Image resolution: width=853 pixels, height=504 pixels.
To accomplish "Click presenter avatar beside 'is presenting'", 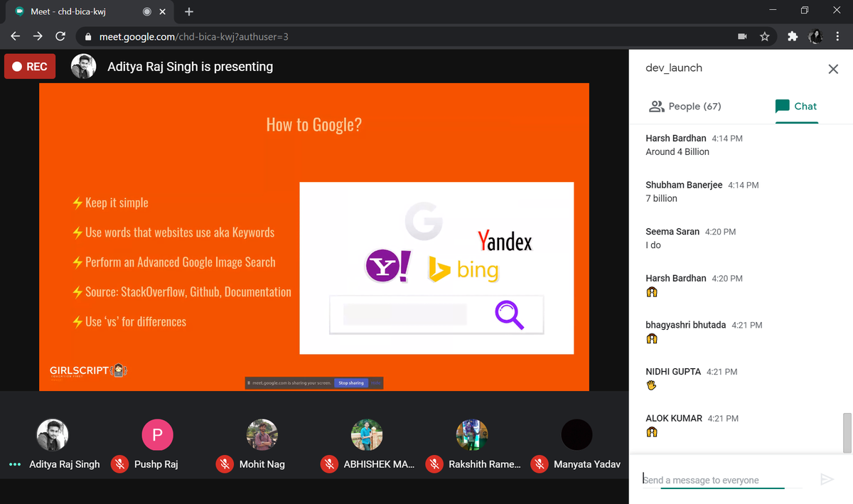I will coord(83,67).
